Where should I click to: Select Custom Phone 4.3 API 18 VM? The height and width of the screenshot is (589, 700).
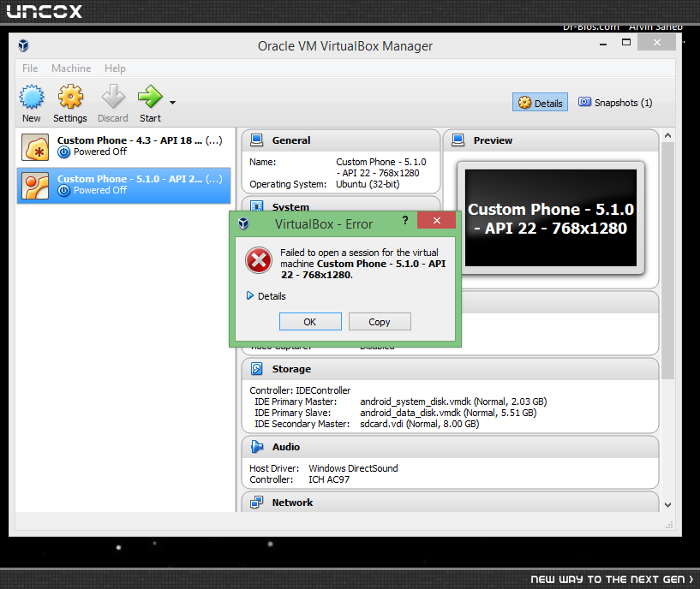click(x=123, y=146)
